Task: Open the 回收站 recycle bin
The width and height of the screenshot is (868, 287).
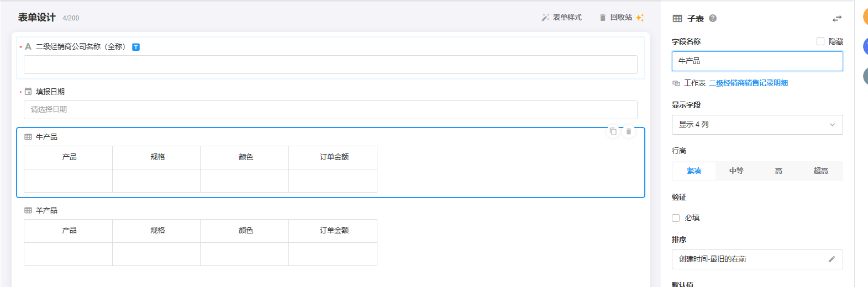Action: click(616, 18)
